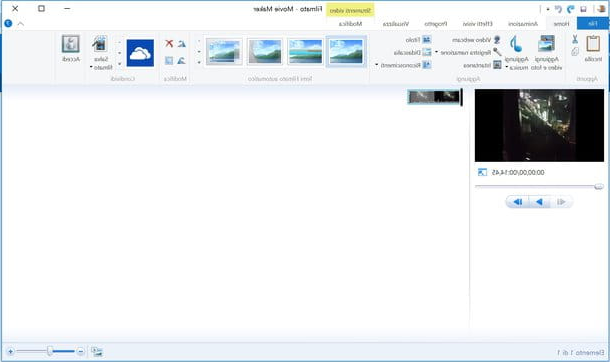Click the 'Elemento 1 di 1' status text
This screenshot has height=362, width=610.
581,353
